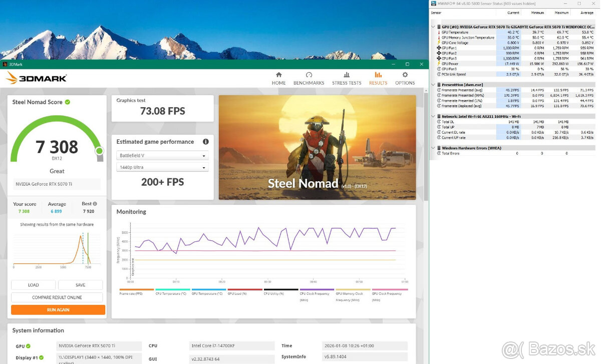Click the PCIe Link Speed clock icon
This screenshot has height=364, width=601.
439,74
